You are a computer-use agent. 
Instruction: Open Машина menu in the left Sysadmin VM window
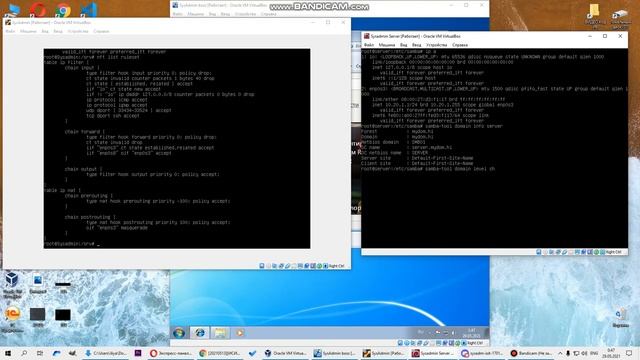click(28, 31)
